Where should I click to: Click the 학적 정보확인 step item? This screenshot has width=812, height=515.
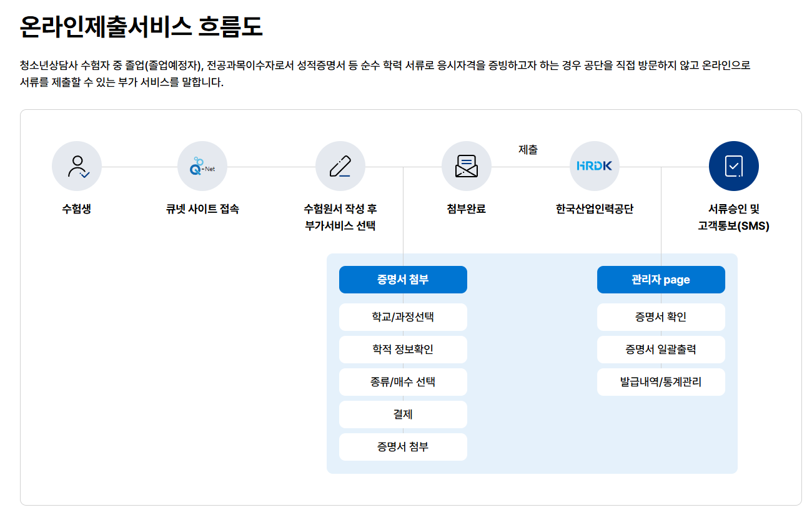coord(403,350)
